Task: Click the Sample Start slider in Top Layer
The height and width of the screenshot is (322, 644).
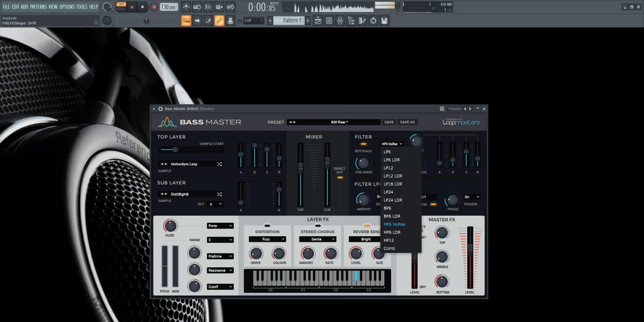Action: (191, 149)
